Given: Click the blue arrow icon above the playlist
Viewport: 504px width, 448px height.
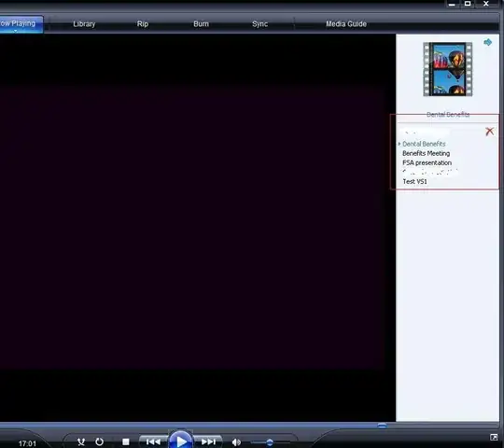Looking at the screenshot, I should [x=487, y=42].
